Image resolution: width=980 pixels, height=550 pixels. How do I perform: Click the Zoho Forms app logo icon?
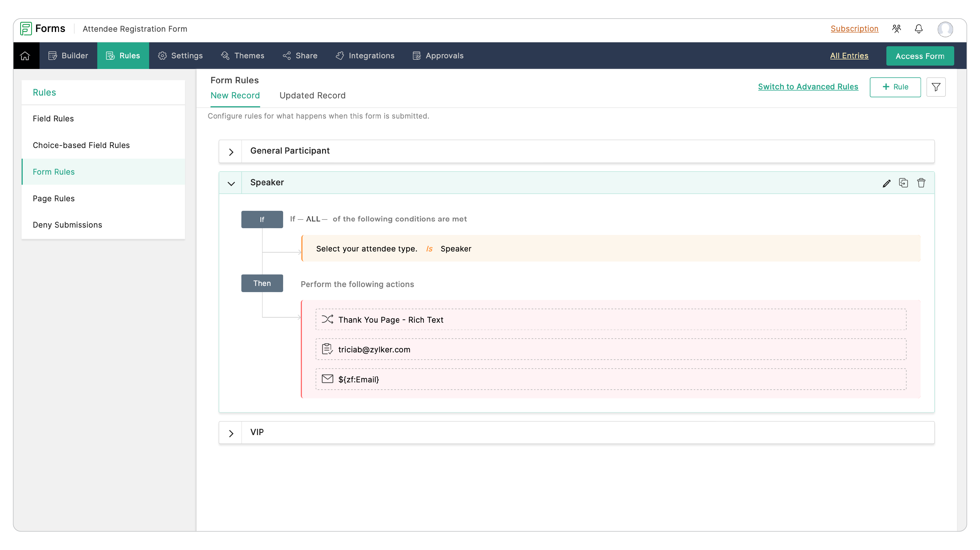(x=26, y=28)
